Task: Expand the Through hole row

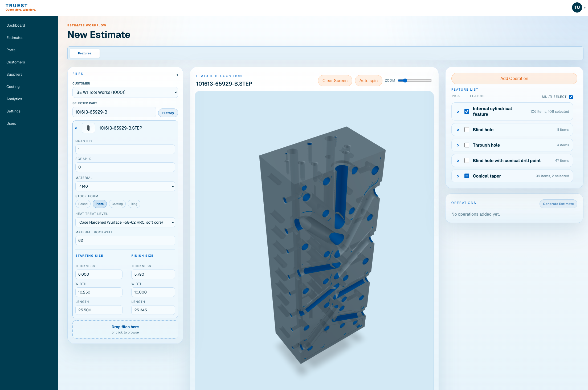Action: point(458,145)
